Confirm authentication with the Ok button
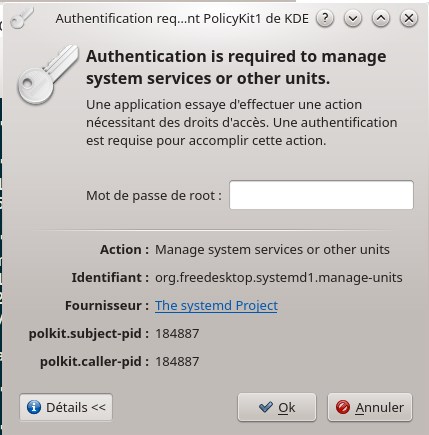This screenshot has height=435, width=429. tap(277, 407)
